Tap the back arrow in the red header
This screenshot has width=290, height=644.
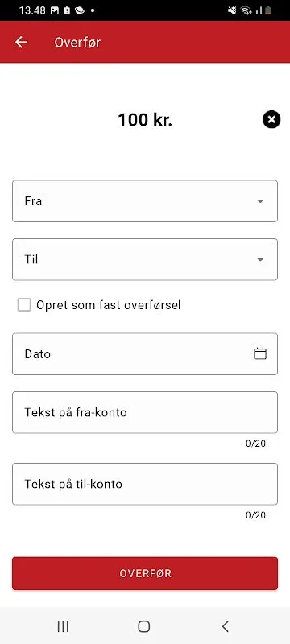click(21, 43)
